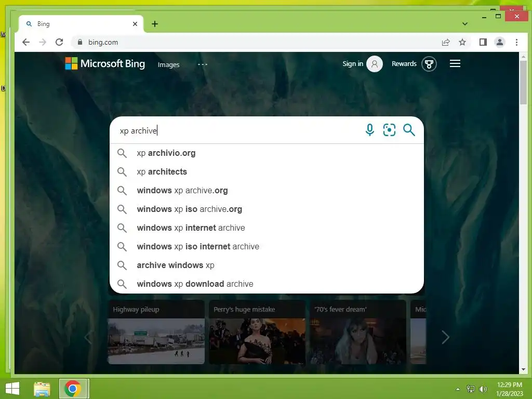Image resolution: width=532 pixels, height=399 pixels.
Task: Expand the three-dots more menu in Bing header
Action: (x=203, y=64)
